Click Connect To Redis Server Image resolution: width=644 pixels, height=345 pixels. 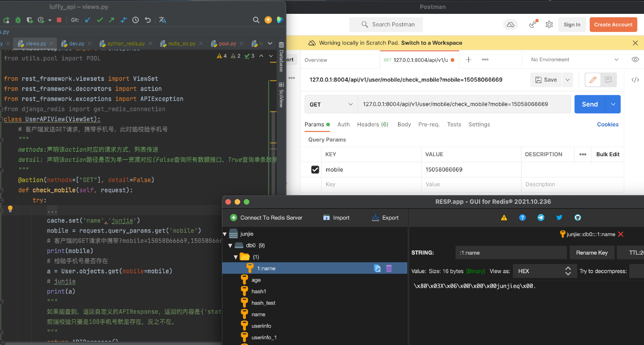pyautogui.click(x=266, y=218)
